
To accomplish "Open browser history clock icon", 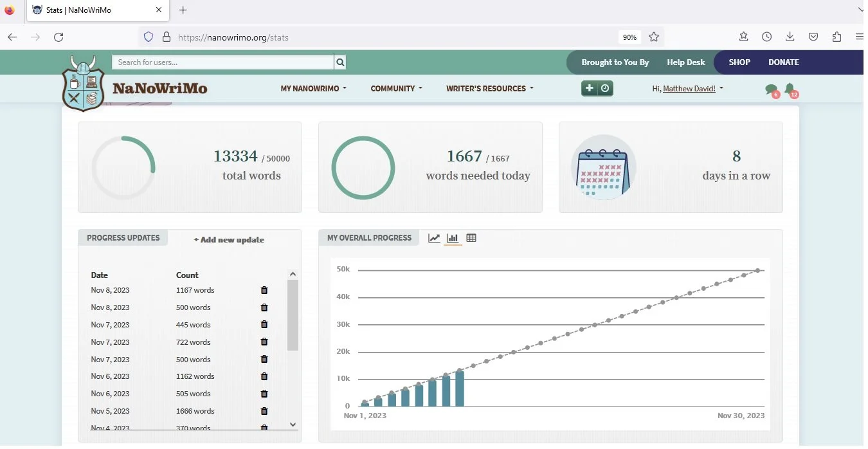I will [766, 37].
